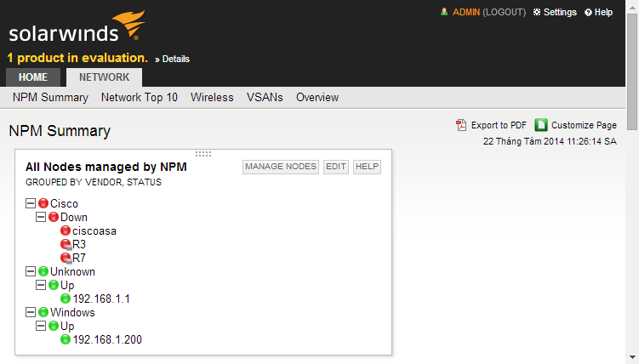Click the admin user icon

(x=444, y=12)
